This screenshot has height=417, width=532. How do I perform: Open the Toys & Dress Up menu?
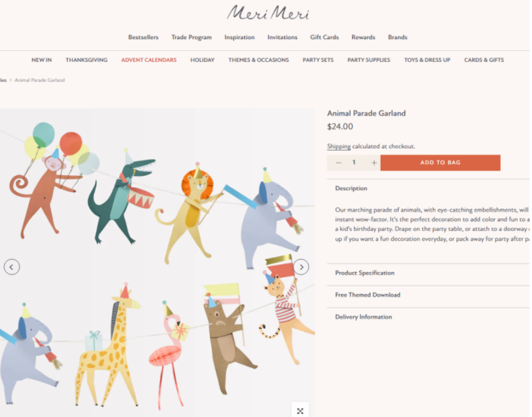coord(427,60)
